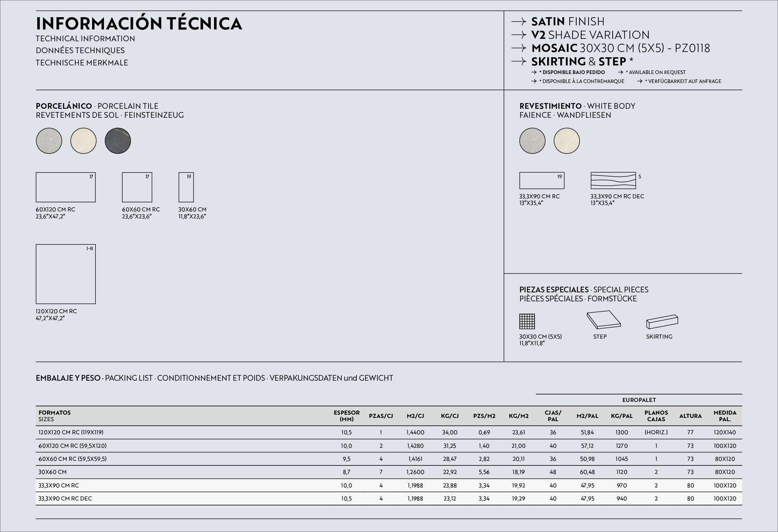Click the black porcelain tile color swatch
The height and width of the screenshot is (532, 778).
[118, 141]
